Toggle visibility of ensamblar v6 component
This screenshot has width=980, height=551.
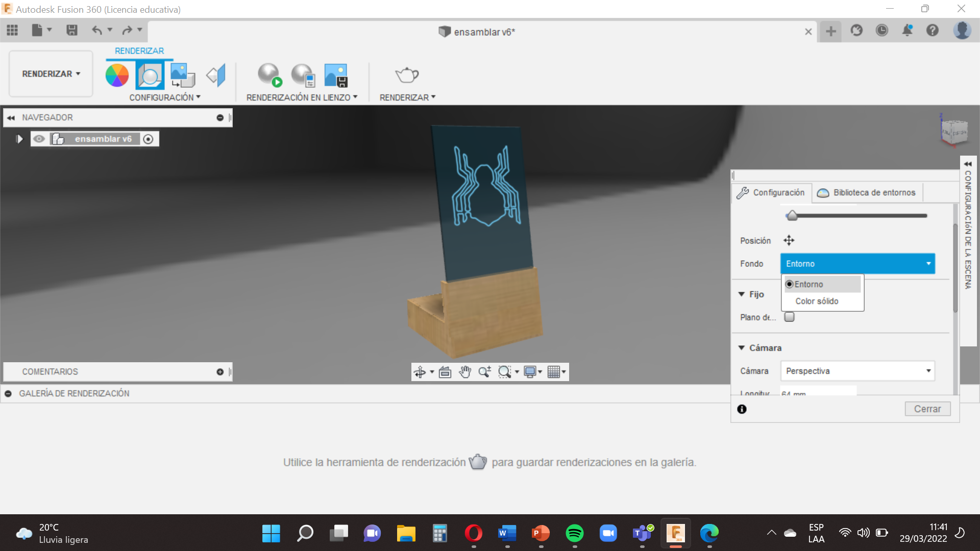[x=39, y=139]
